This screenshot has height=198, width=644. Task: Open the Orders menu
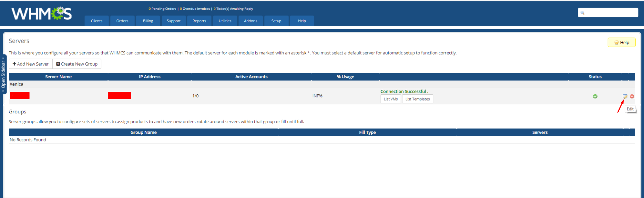122,21
